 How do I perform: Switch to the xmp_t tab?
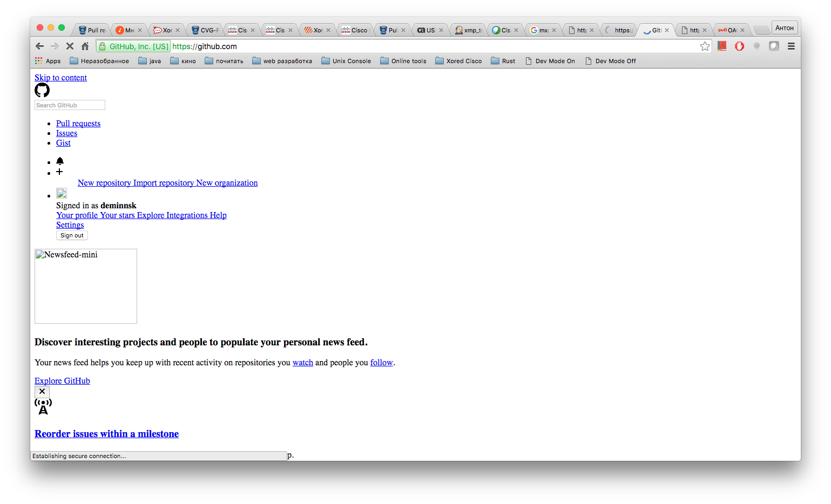(468, 30)
